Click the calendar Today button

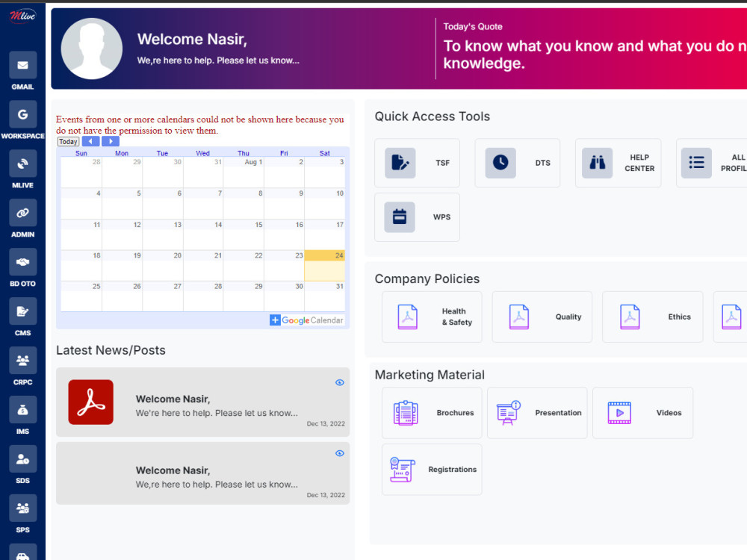click(68, 141)
